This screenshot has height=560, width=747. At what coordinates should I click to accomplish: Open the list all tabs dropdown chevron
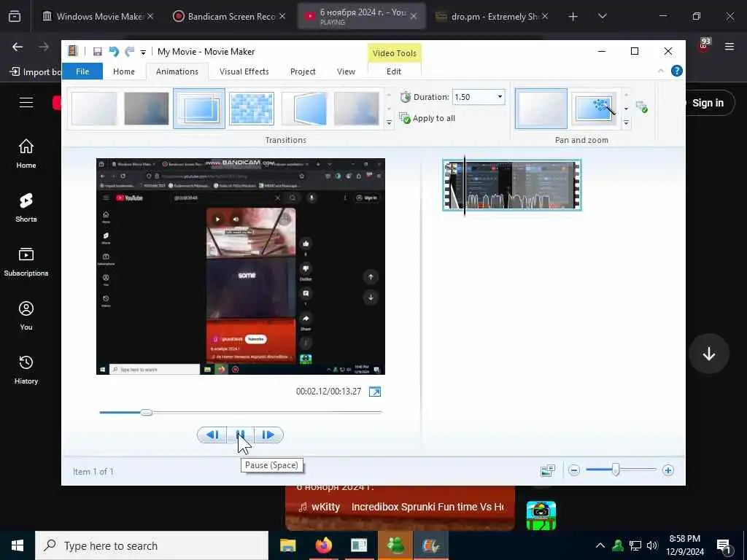pyautogui.click(x=602, y=16)
